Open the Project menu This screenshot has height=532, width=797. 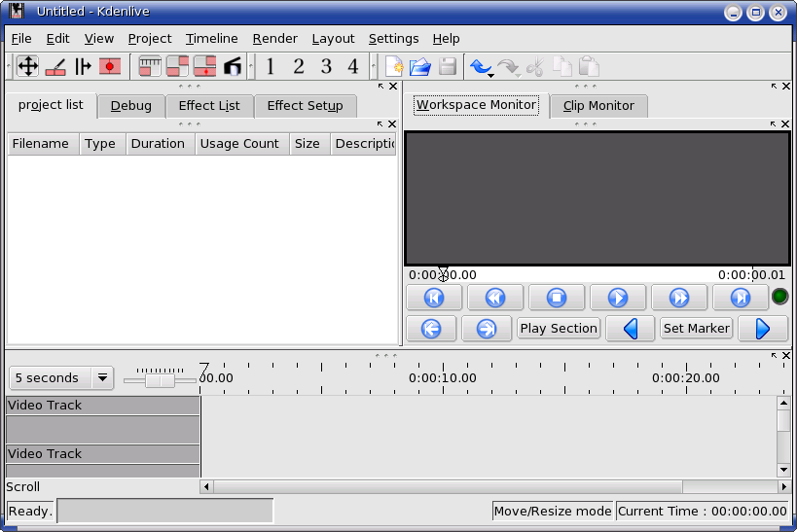coord(150,39)
